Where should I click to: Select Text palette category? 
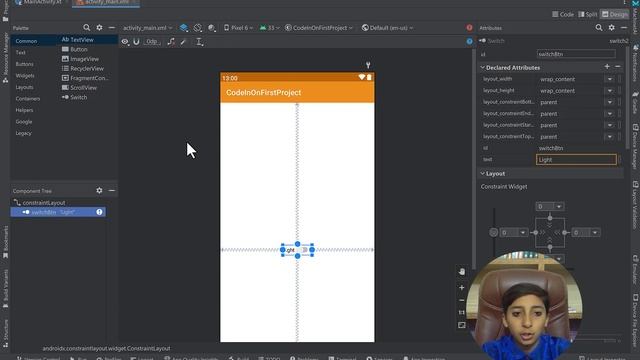(x=20, y=52)
